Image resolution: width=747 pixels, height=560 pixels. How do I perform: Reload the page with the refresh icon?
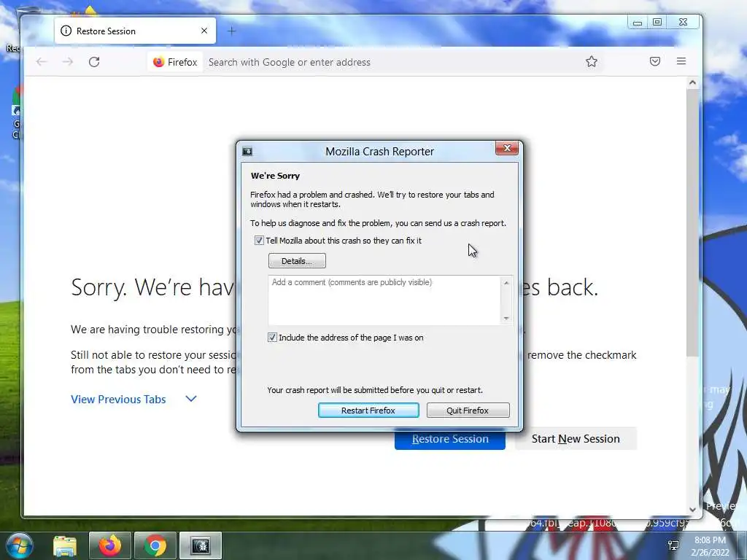tap(94, 62)
